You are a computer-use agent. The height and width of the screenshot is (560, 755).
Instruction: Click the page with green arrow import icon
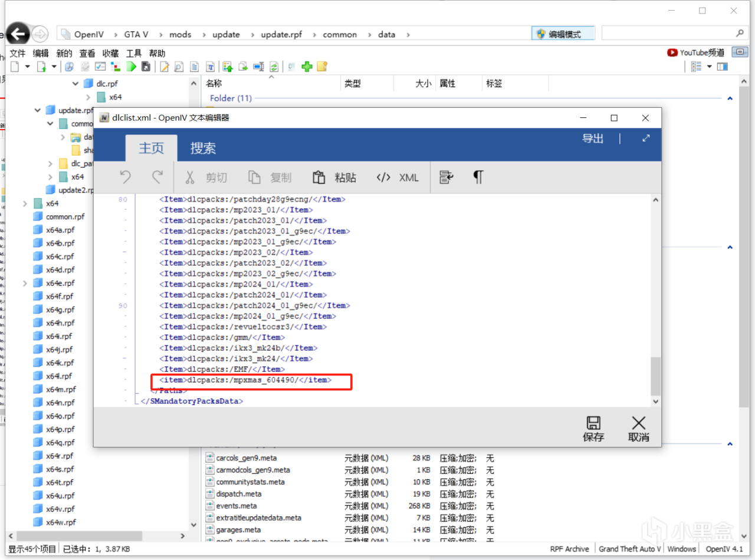[x=41, y=67]
